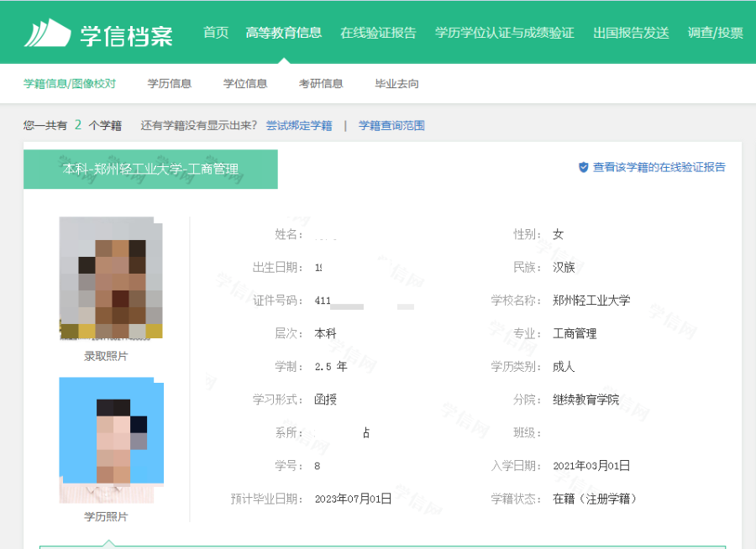Click the 学习形式 field label
Screen dimensions: 756x549
click(277, 400)
